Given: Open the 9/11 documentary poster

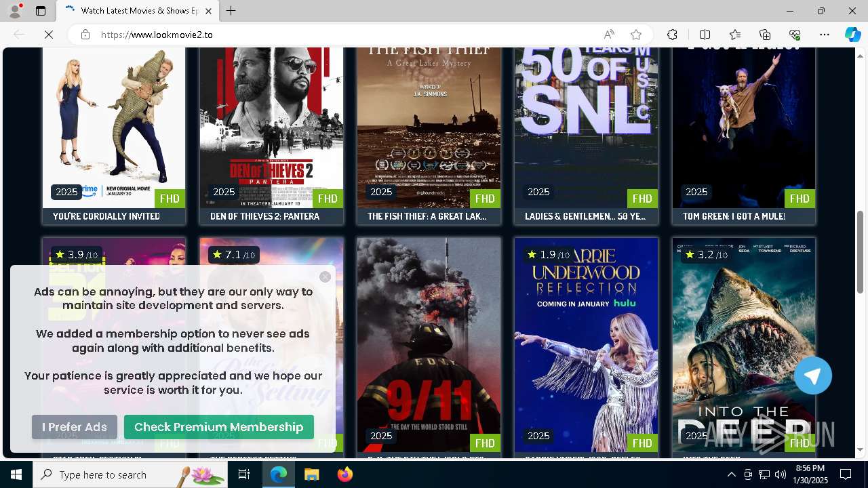Looking at the screenshot, I should pyautogui.click(x=429, y=344).
